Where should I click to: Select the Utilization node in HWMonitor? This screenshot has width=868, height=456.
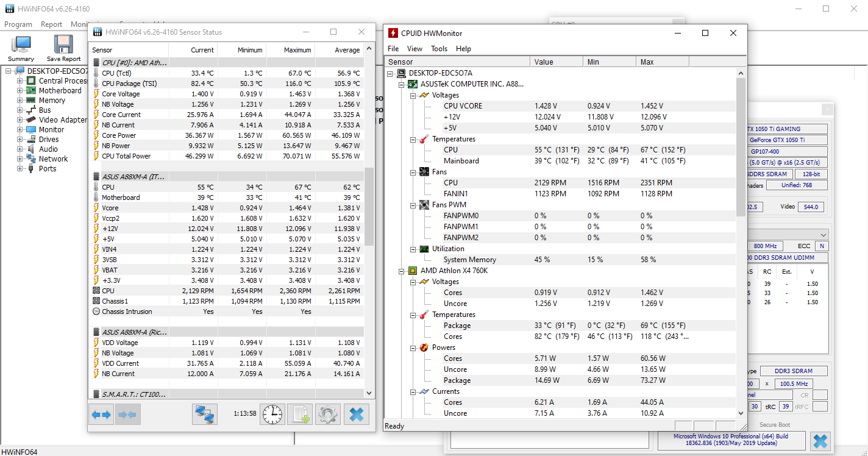[x=448, y=249]
